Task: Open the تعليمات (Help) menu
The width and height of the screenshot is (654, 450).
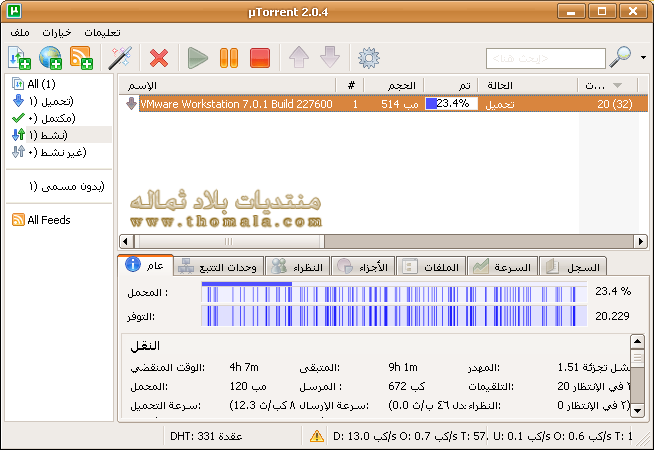Action: [x=102, y=33]
